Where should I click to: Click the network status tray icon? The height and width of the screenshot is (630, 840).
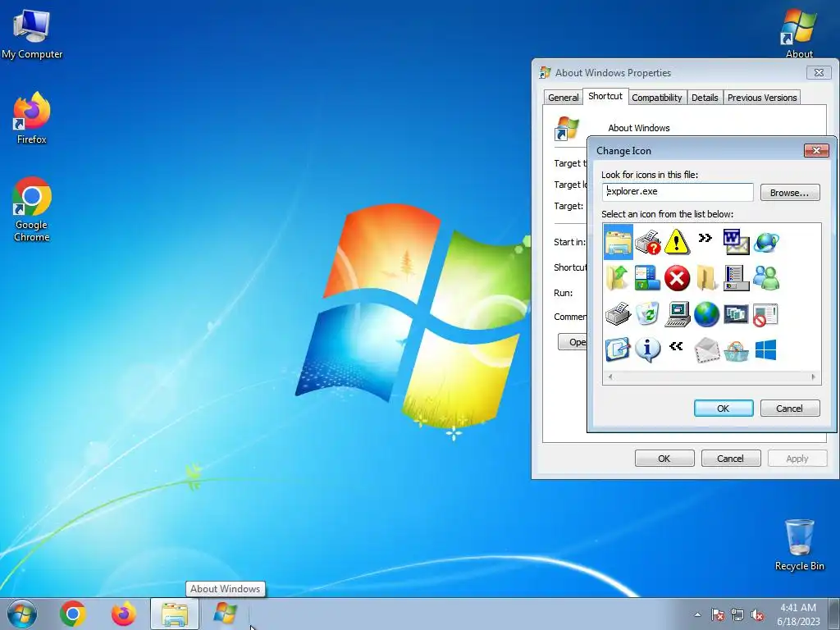tap(737, 614)
